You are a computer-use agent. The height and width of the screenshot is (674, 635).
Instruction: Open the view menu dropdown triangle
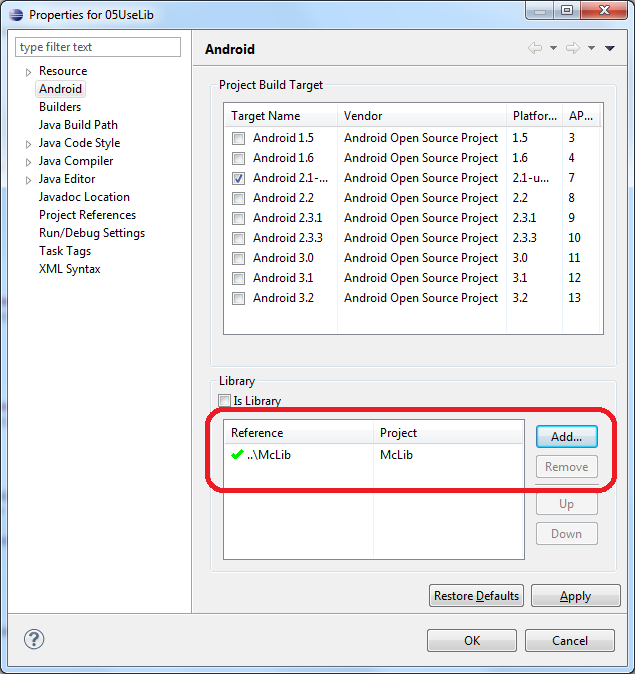610,48
